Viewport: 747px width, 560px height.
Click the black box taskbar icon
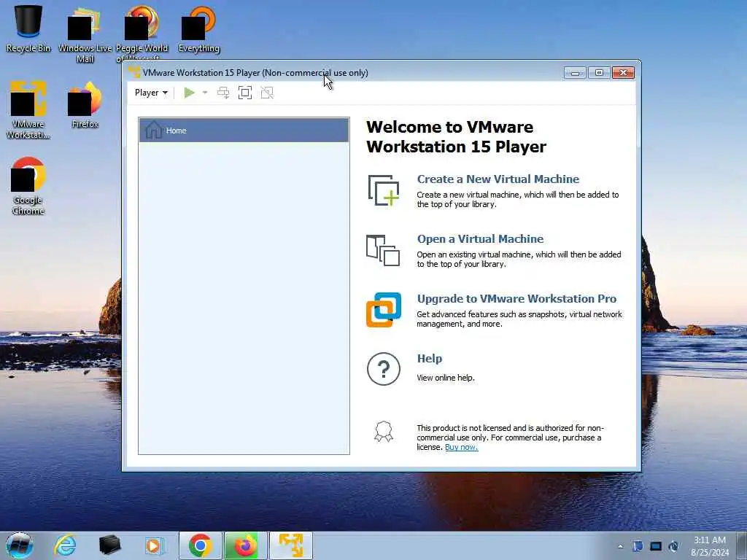(109, 545)
